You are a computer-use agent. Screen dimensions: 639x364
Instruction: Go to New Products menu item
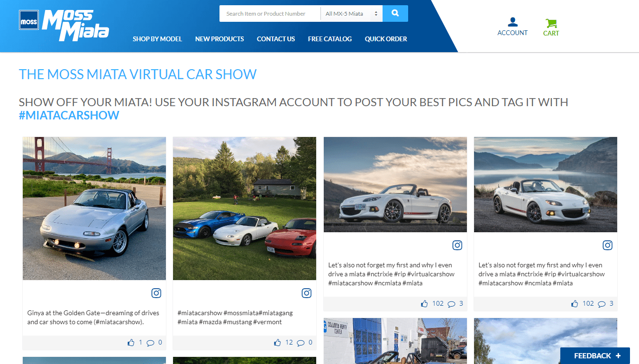pos(219,39)
